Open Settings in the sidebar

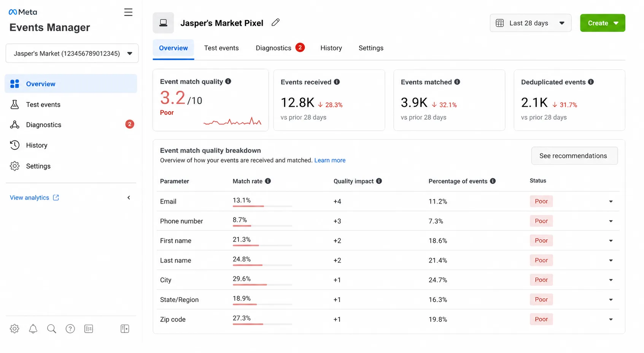pos(71,166)
